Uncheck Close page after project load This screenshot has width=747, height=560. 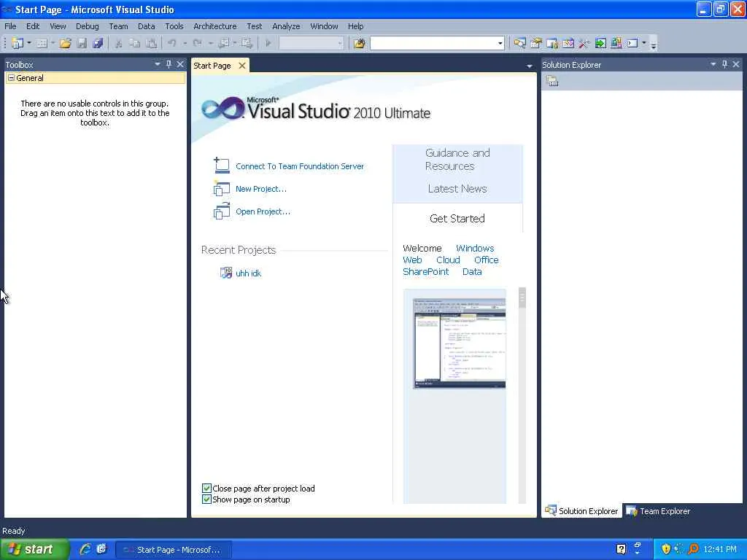[206, 488]
